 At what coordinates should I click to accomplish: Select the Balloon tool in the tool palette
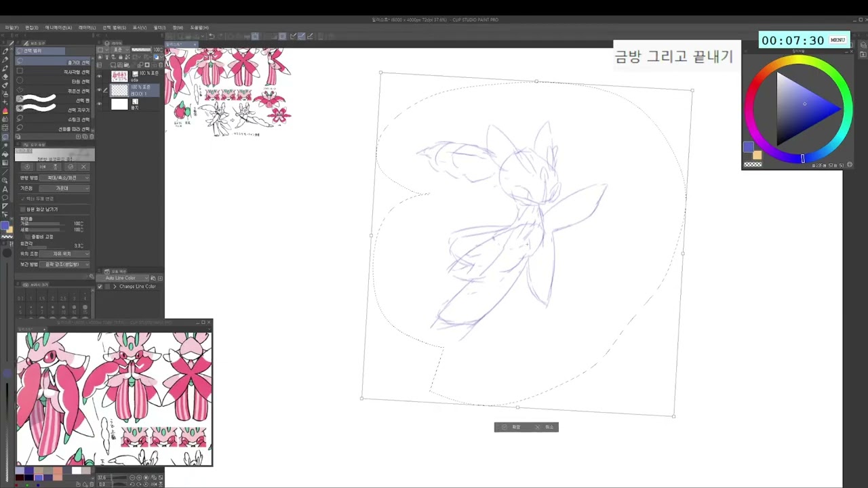coord(5,197)
